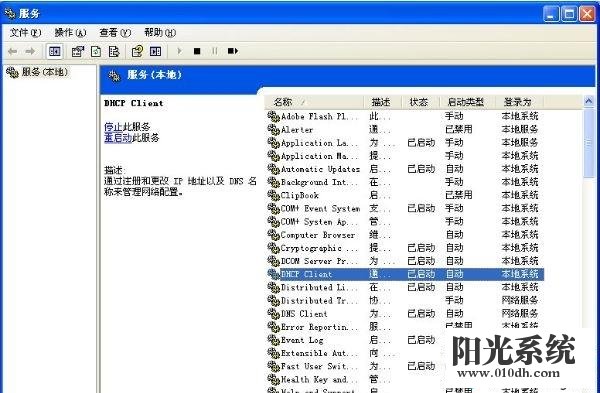Click the vertical scrollbar thumb of the services list
The image size is (600, 393).
tap(589, 142)
